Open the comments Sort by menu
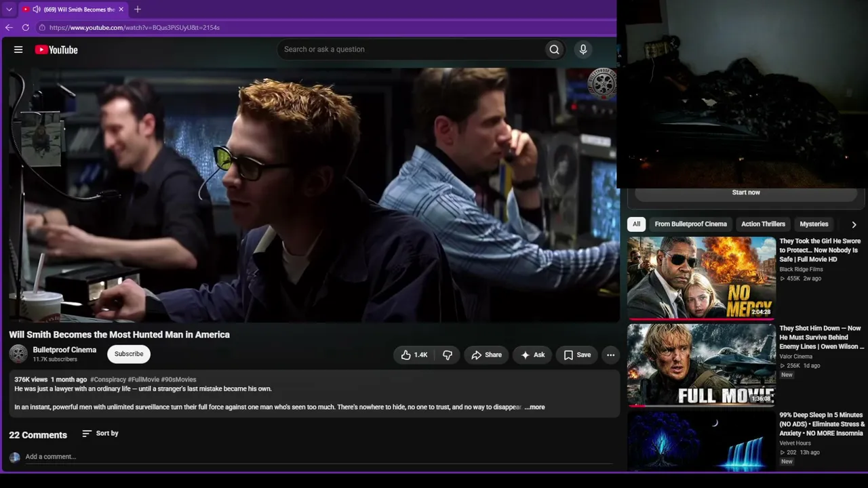 point(100,433)
